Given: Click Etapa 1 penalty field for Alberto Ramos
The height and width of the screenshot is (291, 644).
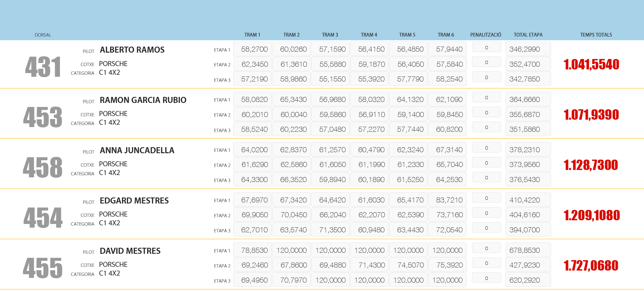Looking at the screenshot, I should [486, 48].
